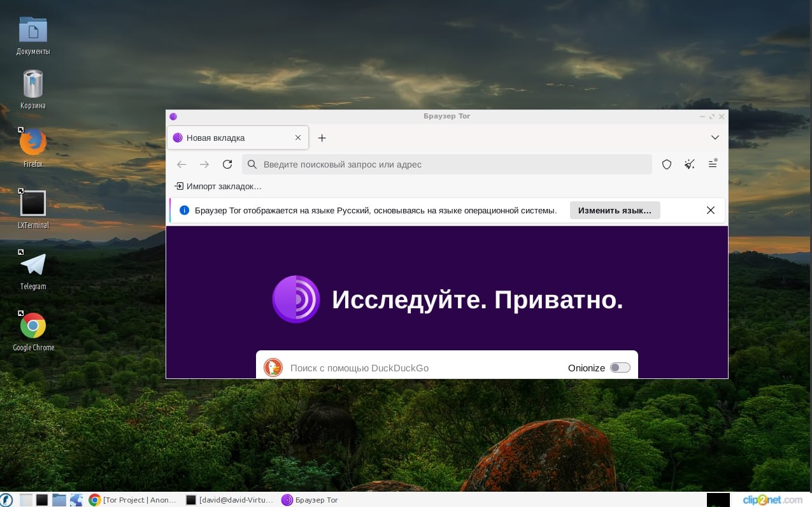Click the Tor onion logo on page
This screenshot has height=507, width=812.
296,299
